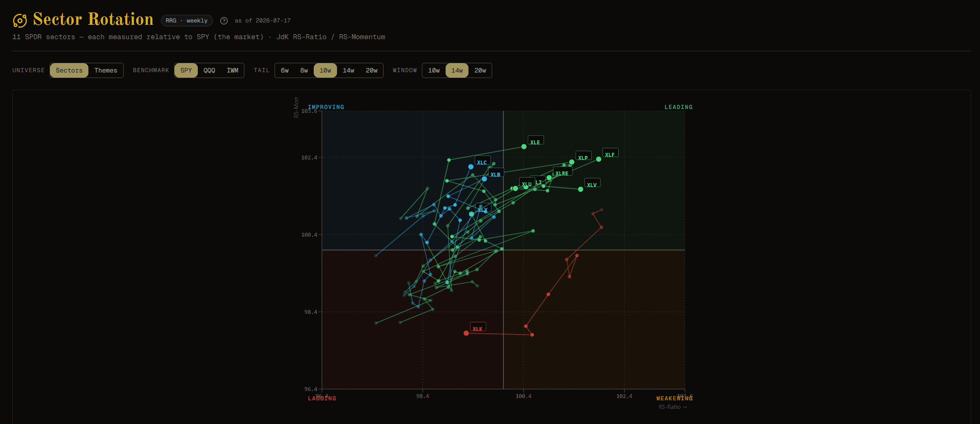Set tail length to 6w
This screenshot has width=980, height=424.
[x=285, y=70]
